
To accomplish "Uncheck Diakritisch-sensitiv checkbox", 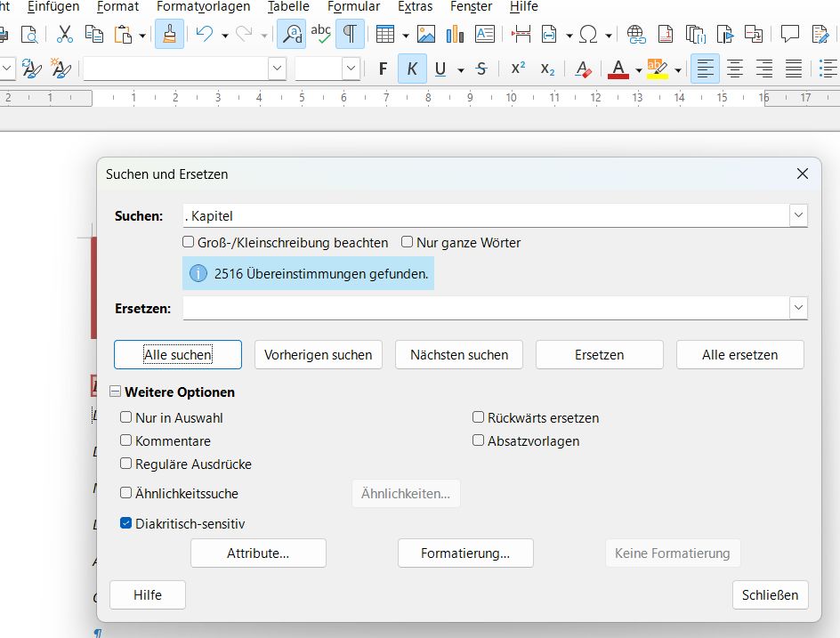I will [x=126, y=524].
